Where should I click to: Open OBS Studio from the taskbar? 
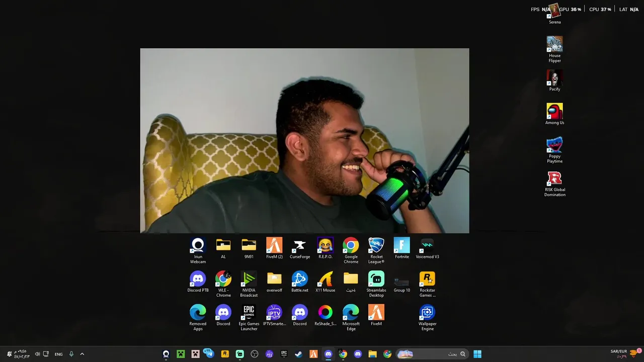click(255, 354)
